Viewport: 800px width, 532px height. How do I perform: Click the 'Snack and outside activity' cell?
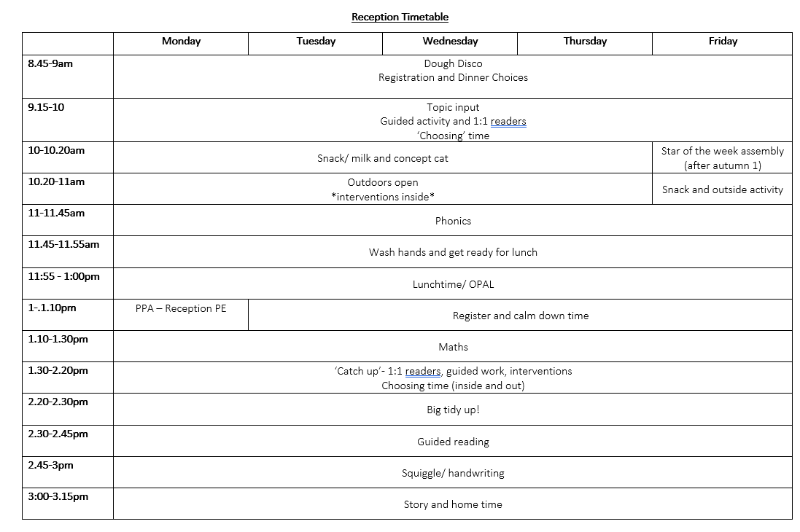[723, 189]
